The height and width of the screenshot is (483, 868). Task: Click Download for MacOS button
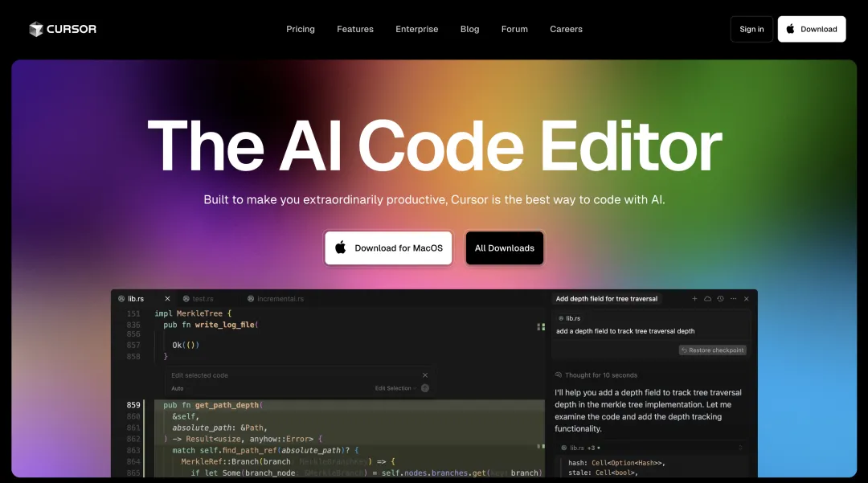pos(388,248)
